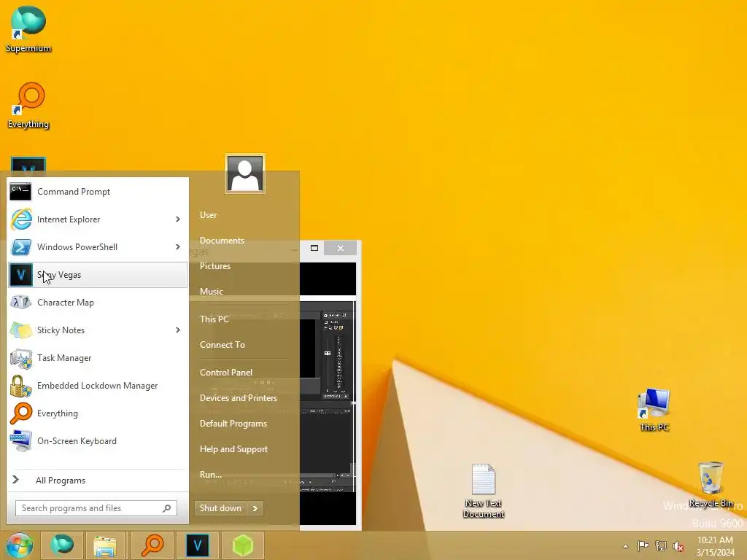
Task: Expand Sticky Notes jump list arrow
Action: coord(178,330)
